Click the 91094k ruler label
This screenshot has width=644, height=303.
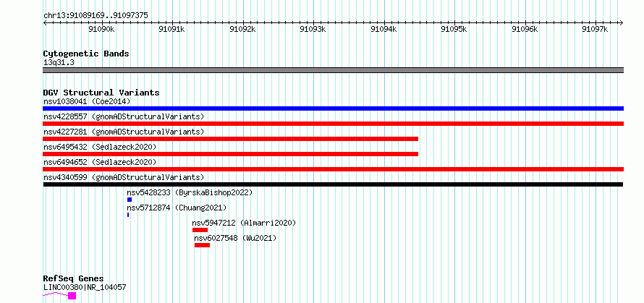[384, 29]
